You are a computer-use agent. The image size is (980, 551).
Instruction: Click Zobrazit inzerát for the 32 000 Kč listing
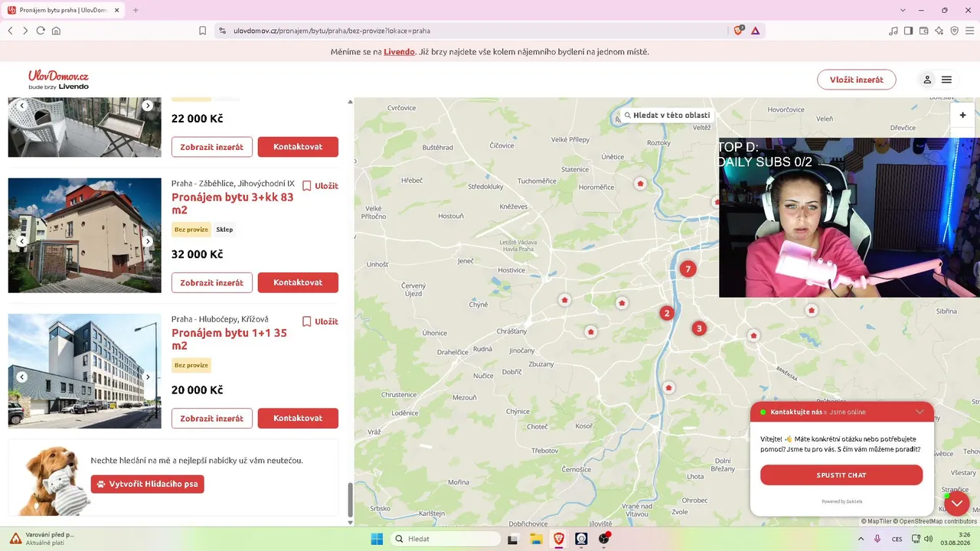(212, 282)
